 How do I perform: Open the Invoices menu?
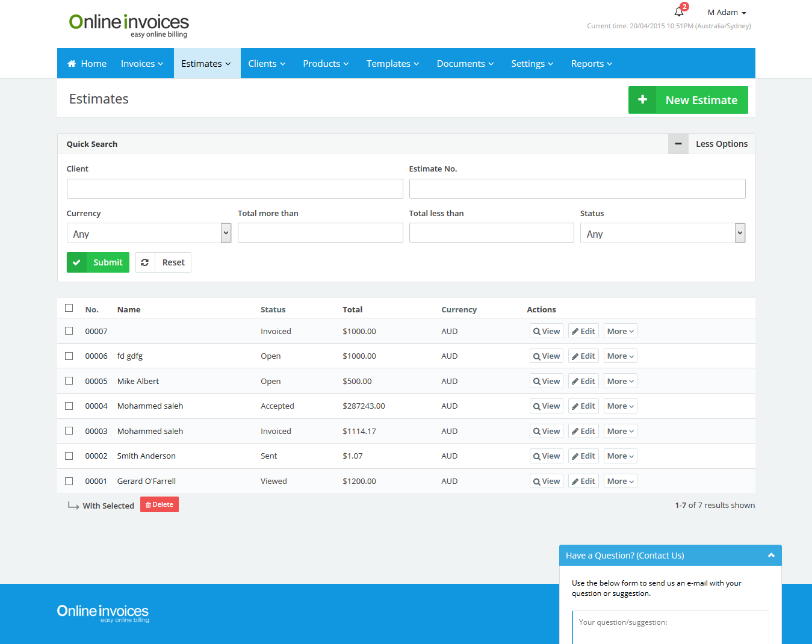click(142, 64)
